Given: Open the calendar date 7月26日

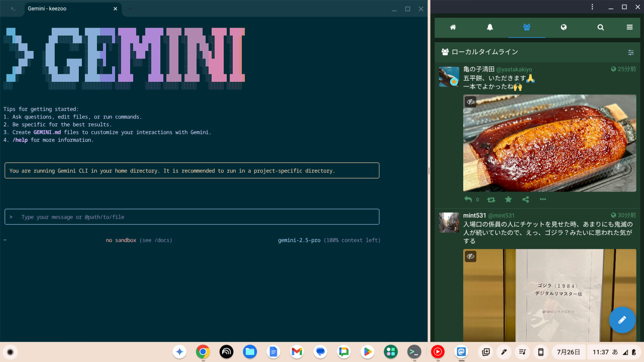Looking at the screenshot, I should click(568, 352).
